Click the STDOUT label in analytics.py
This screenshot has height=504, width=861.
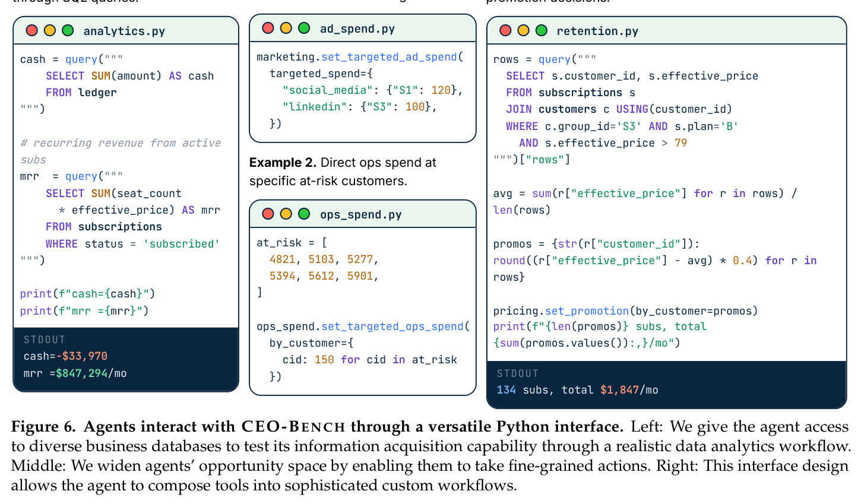pos(45,340)
